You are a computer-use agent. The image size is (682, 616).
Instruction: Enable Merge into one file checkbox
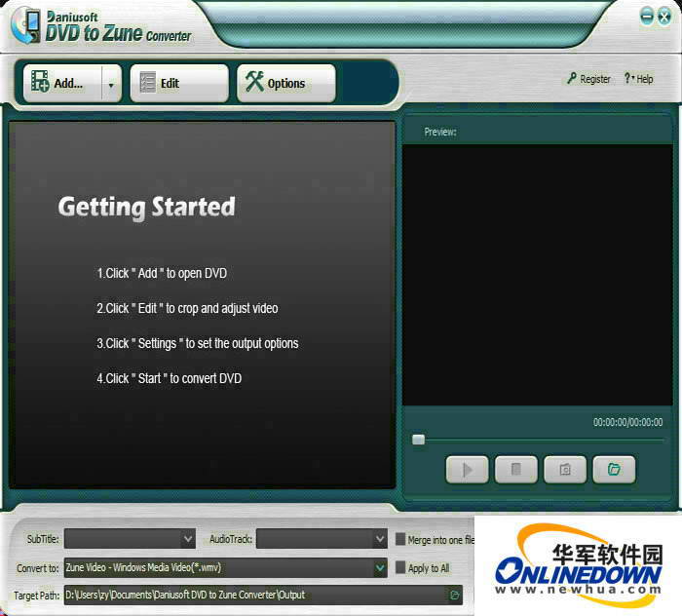pyautogui.click(x=400, y=539)
